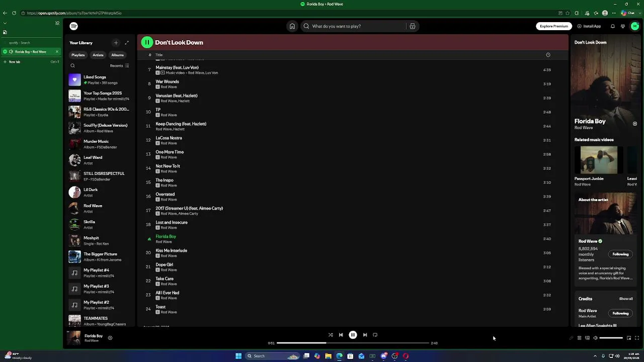
Task: Open My Playlist #4
Action: click(99, 273)
